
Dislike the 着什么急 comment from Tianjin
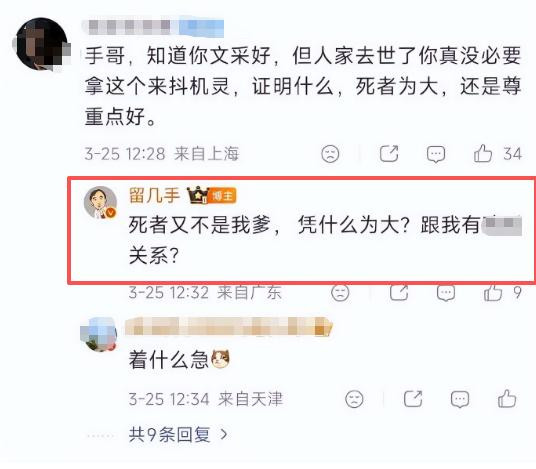pos(354,399)
